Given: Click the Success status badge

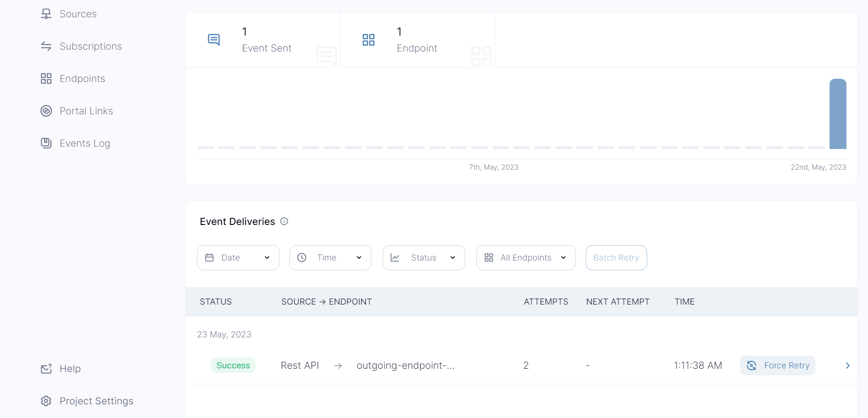Looking at the screenshot, I should coord(233,366).
